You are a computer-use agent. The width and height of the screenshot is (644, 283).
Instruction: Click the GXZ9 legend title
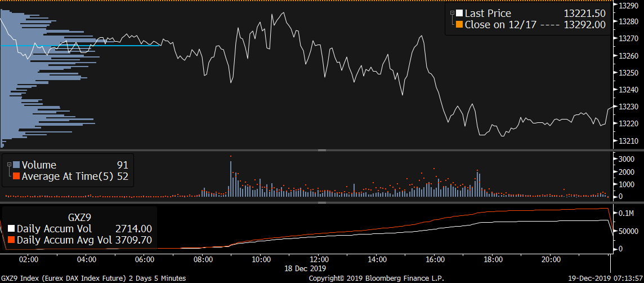point(79,217)
